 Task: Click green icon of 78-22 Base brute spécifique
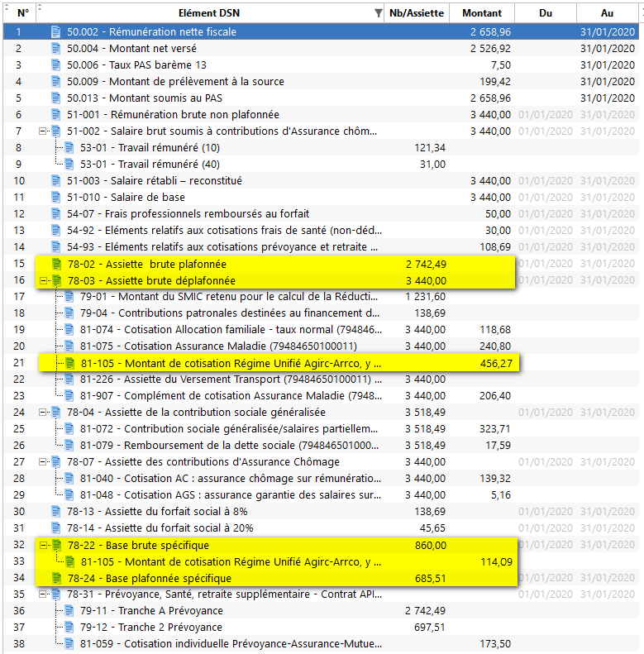pyautogui.click(x=56, y=545)
